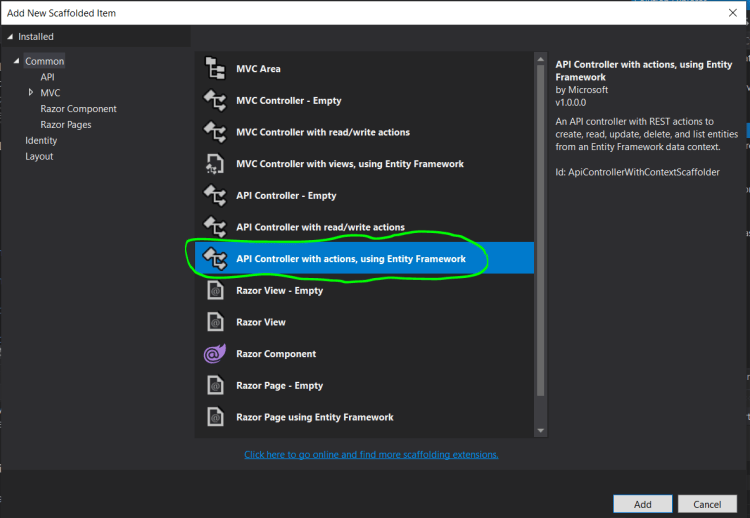Click the template list scroll up arrow
Image resolution: width=750 pixels, height=518 pixels.
(x=540, y=59)
